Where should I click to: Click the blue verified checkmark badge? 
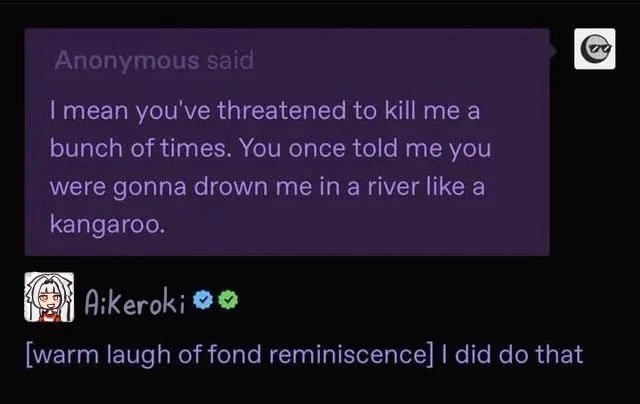click(x=203, y=300)
